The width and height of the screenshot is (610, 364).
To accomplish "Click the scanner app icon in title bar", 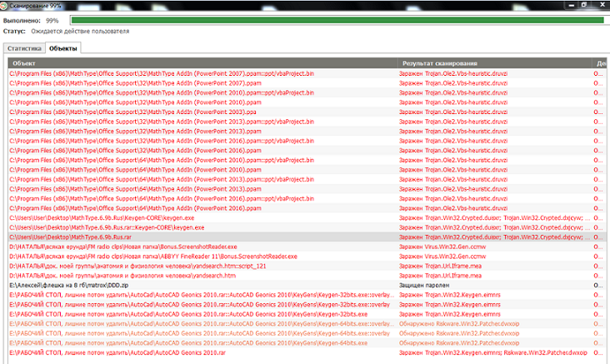I will [x=6, y=4].
